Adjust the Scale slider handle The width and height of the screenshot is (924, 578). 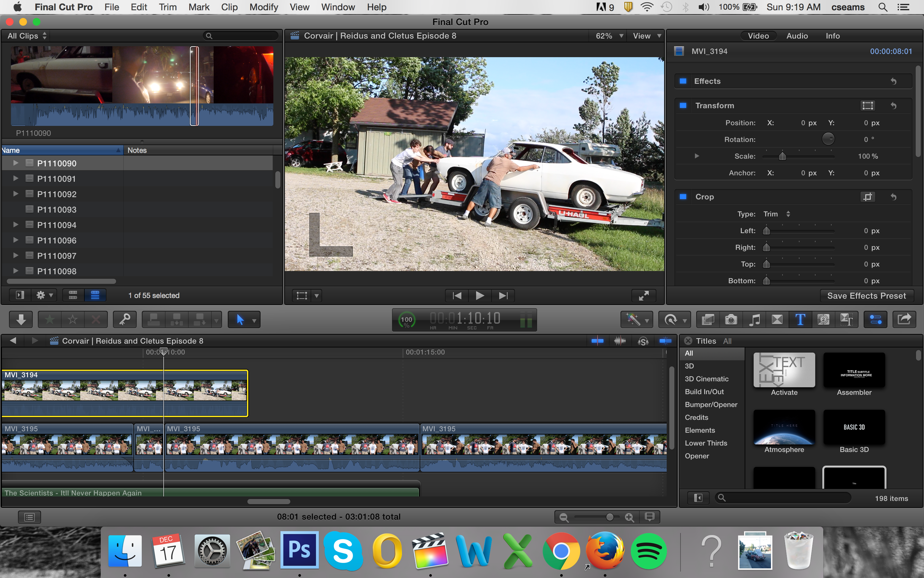coord(782,156)
